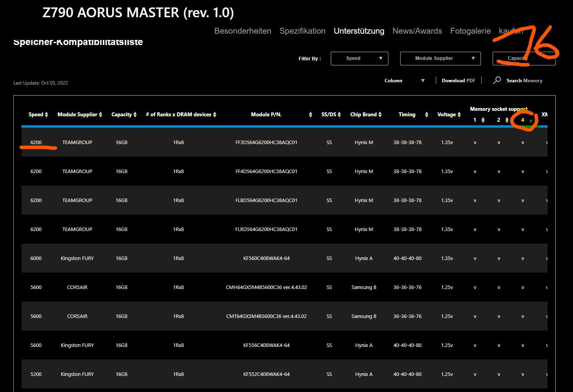Screen dimensions: 573x392
Task: Go to the Besonderheiten tab
Action: [x=243, y=31]
